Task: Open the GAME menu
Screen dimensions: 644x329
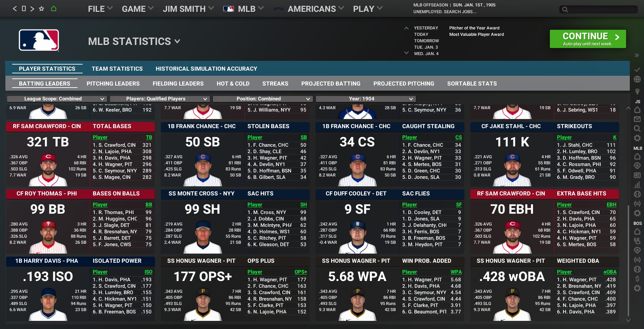Action: tap(138, 9)
